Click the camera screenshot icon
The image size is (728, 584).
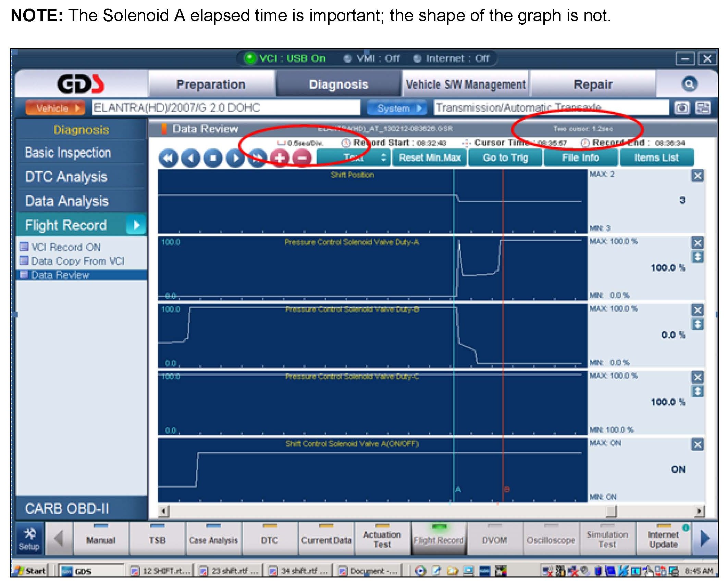[x=682, y=108]
